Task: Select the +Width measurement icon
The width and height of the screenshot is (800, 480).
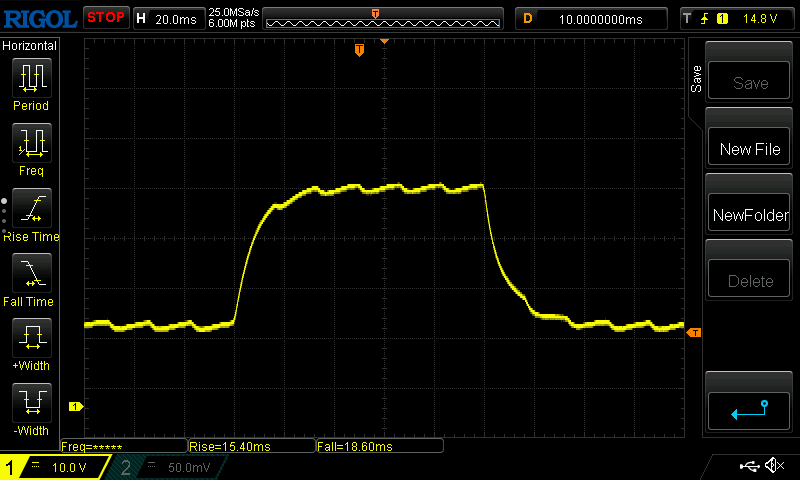Action: pos(32,338)
